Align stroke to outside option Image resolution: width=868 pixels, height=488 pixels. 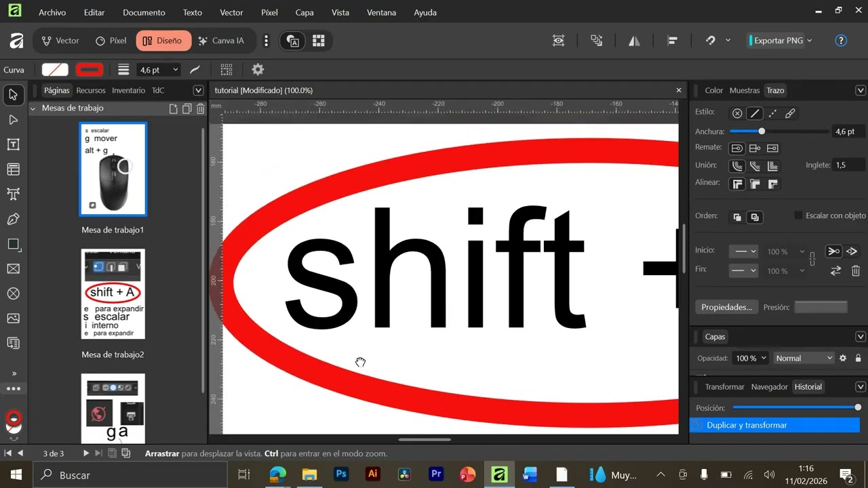772,184
